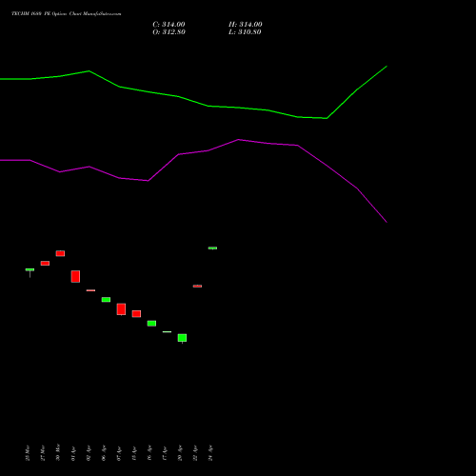Select the red candle above 30 Mar

tap(60, 253)
